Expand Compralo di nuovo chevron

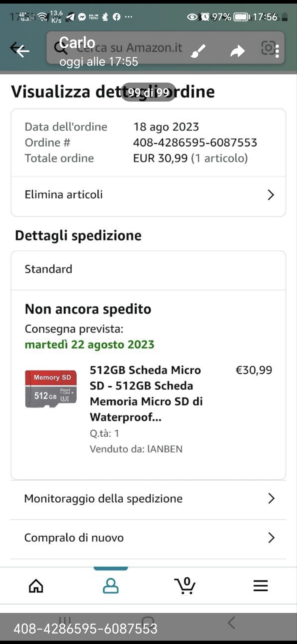click(271, 537)
